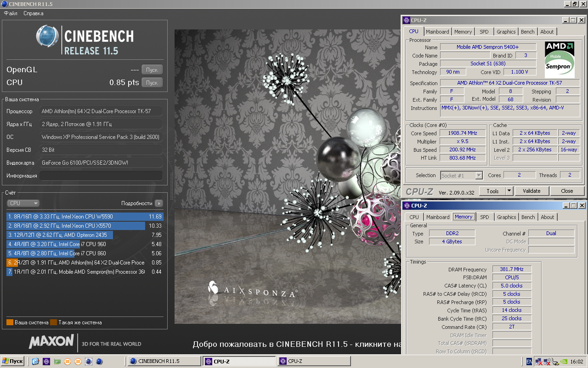
Task: Click the CPU-Z Tools button
Action: click(492, 191)
